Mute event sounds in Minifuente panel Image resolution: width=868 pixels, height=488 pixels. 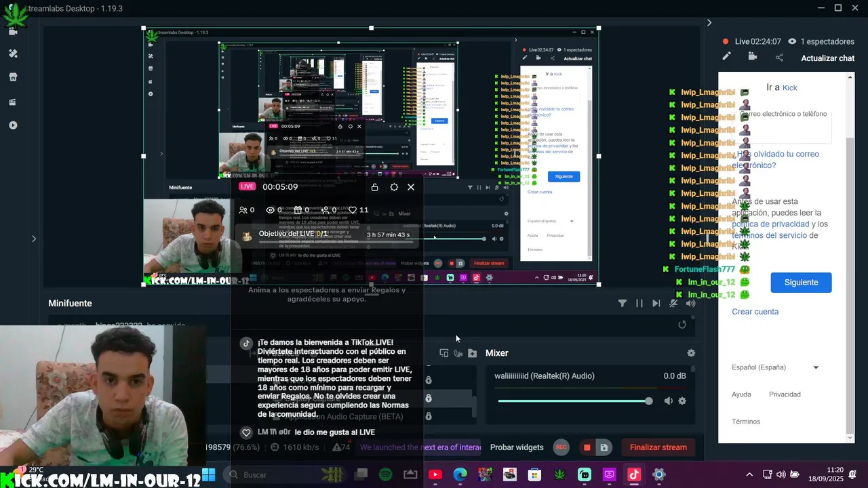click(x=673, y=304)
